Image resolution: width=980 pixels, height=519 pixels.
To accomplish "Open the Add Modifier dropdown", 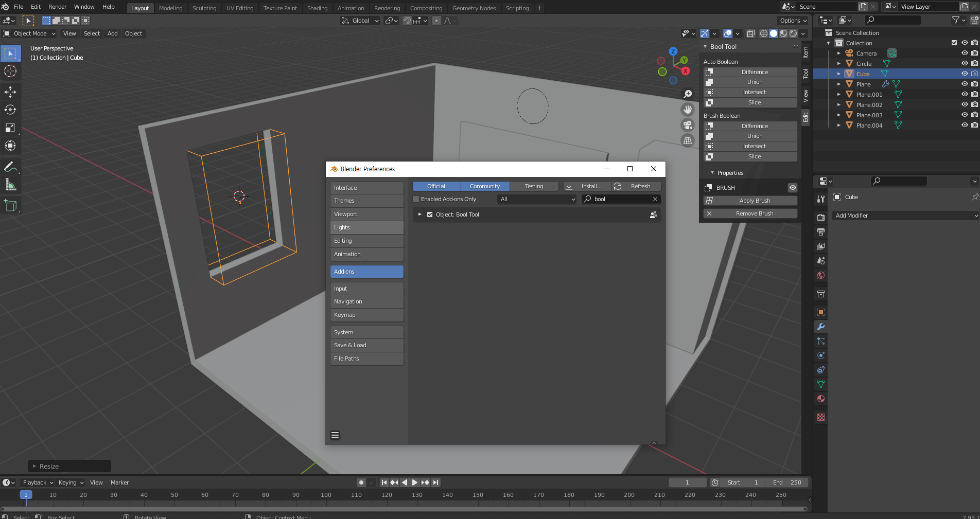I will pos(906,216).
